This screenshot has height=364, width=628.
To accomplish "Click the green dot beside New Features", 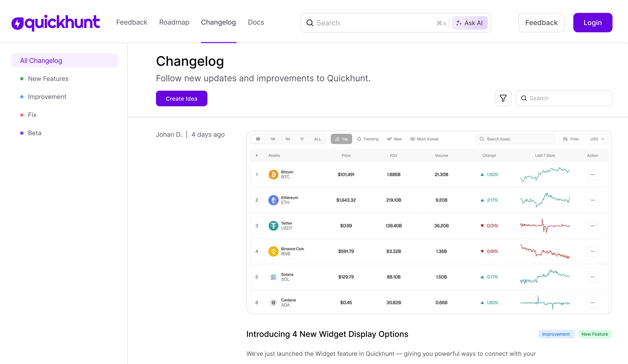I will coord(22,79).
